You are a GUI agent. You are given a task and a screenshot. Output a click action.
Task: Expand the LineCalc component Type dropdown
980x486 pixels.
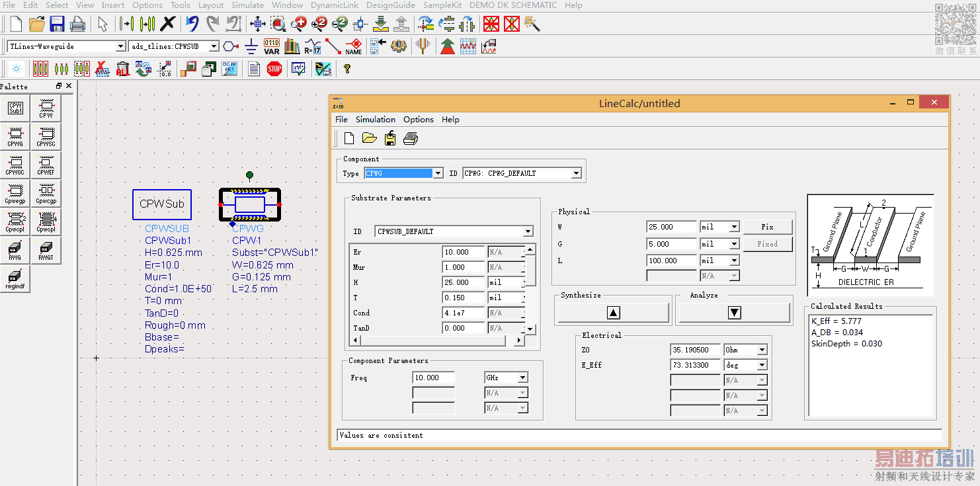click(437, 173)
